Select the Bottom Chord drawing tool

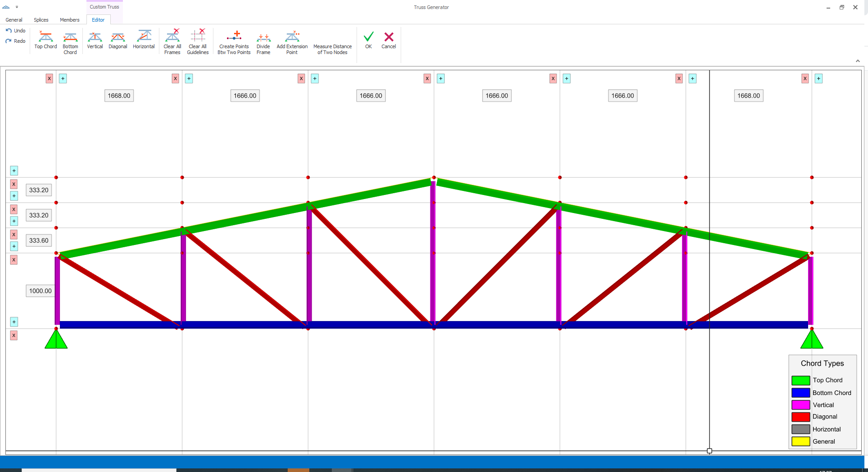[70, 41]
